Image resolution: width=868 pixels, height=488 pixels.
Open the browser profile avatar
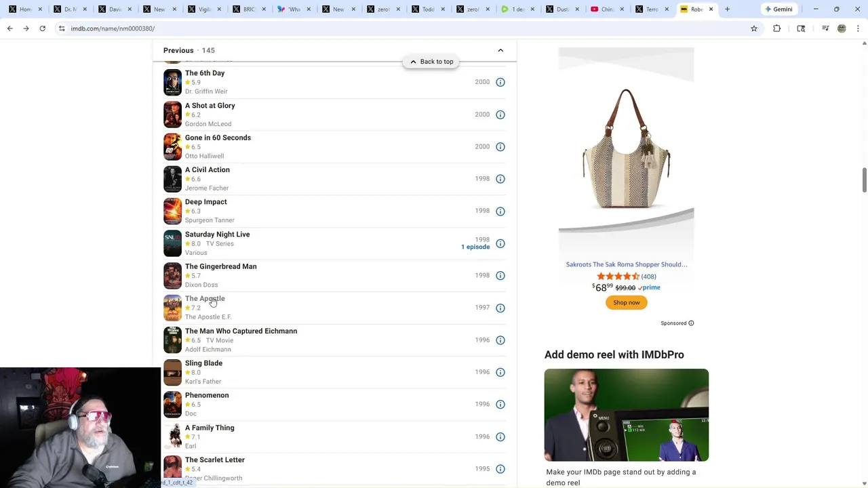(842, 28)
